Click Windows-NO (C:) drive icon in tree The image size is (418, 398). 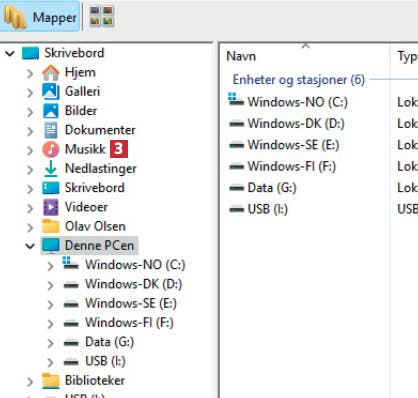point(71,263)
